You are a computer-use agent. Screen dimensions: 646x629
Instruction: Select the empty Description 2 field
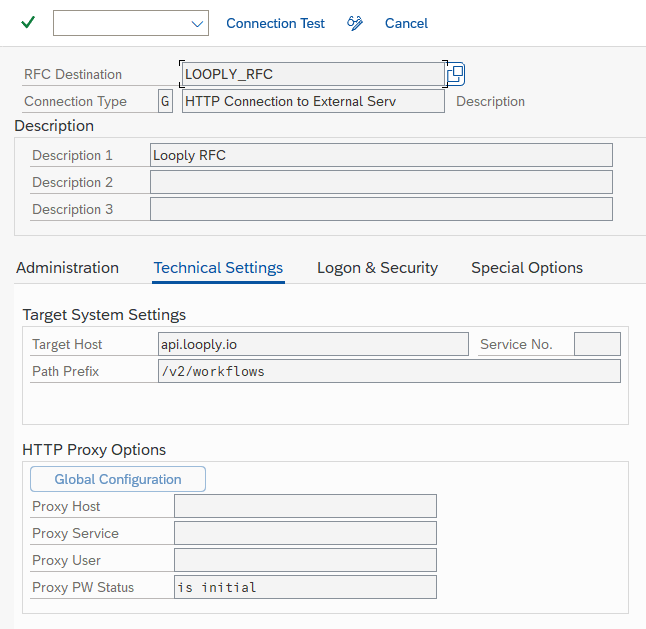point(380,182)
